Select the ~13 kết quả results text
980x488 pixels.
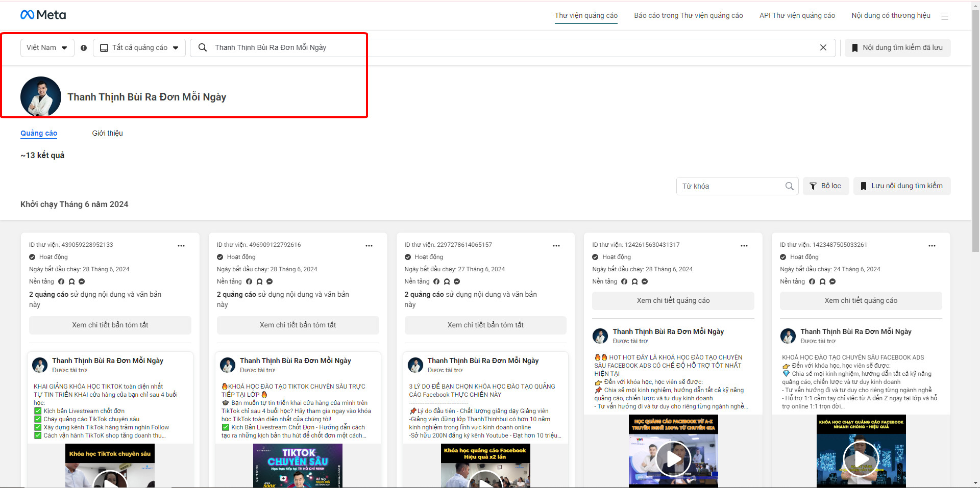(x=42, y=156)
